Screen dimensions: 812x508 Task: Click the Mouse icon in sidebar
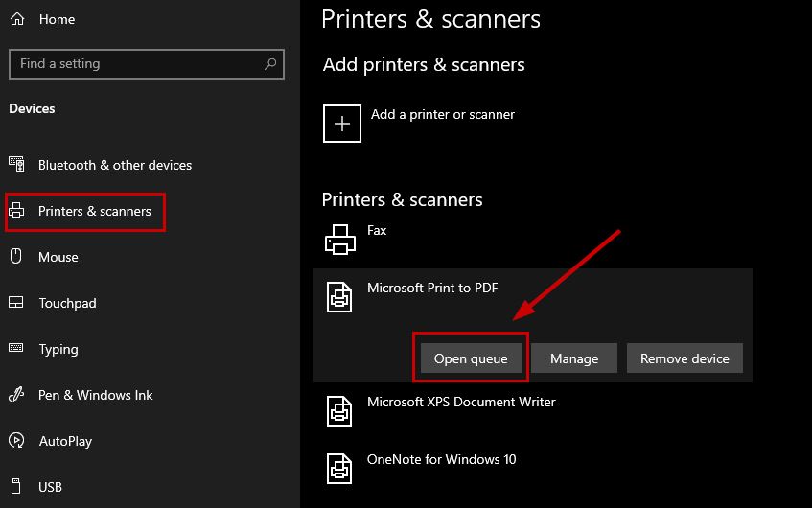click(16, 257)
